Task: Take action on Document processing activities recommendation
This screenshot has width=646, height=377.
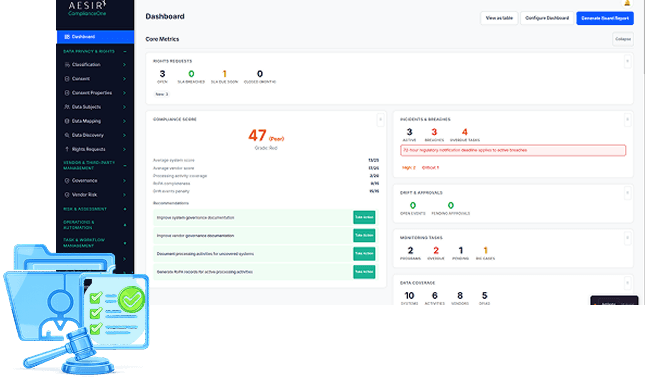Action: pos(364,253)
